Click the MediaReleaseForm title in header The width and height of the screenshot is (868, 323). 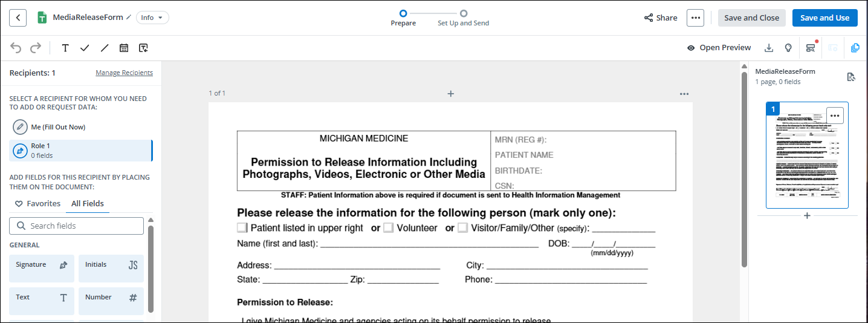tap(88, 18)
